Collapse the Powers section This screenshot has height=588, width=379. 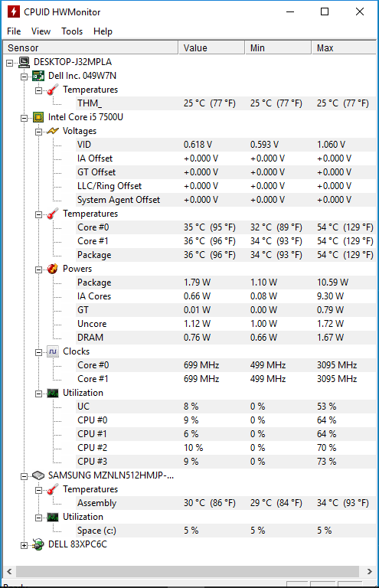[x=38, y=270]
